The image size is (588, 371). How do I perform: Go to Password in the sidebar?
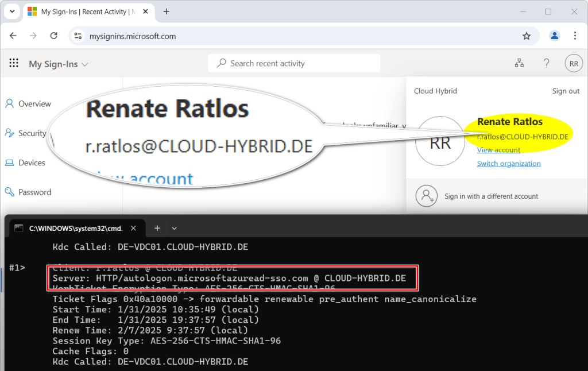[34, 192]
